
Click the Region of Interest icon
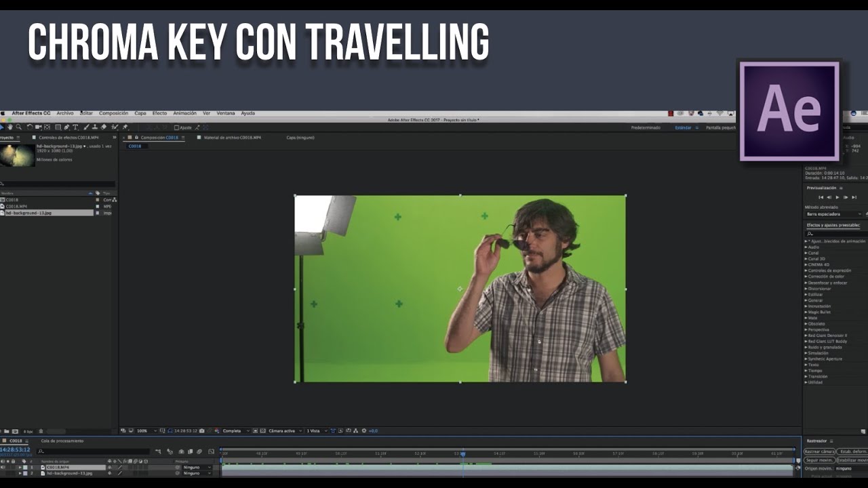click(x=254, y=431)
